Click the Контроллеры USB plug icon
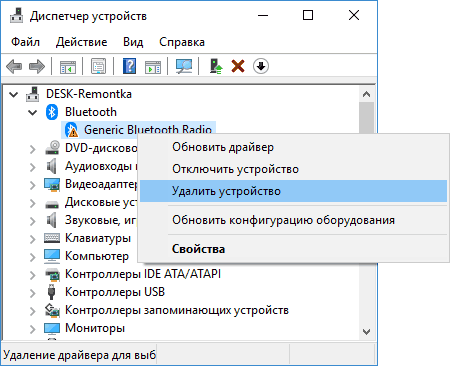450x366 pixels. pos(51,292)
